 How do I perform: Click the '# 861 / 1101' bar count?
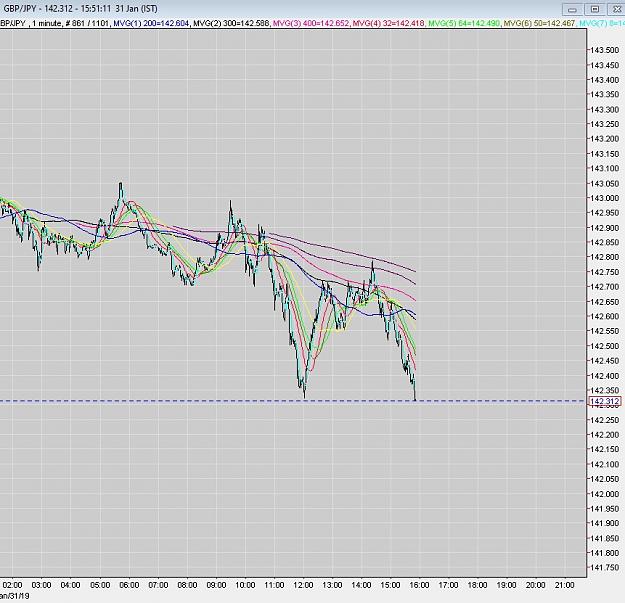pos(87,24)
